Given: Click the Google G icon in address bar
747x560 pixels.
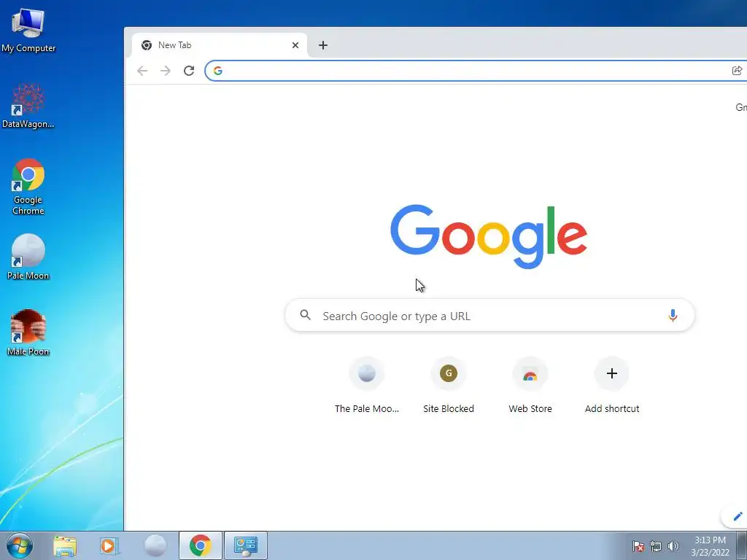Looking at the screenshot, I should point(217,71).
